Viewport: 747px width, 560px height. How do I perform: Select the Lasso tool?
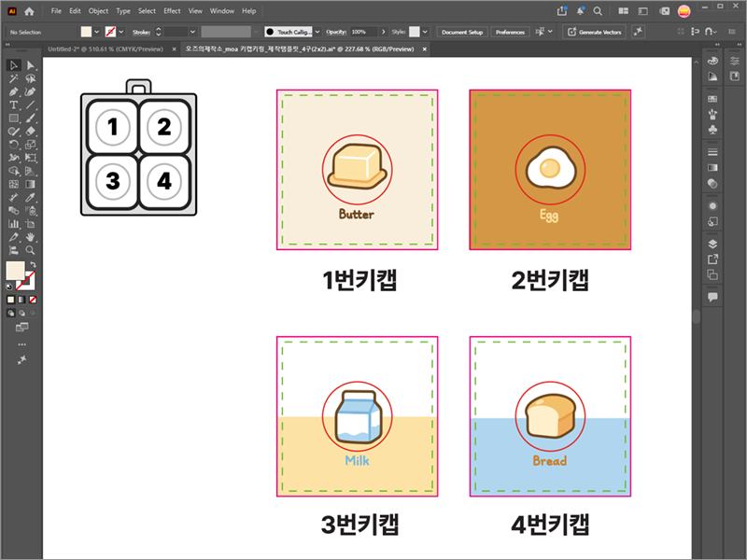tap(31, 78)
